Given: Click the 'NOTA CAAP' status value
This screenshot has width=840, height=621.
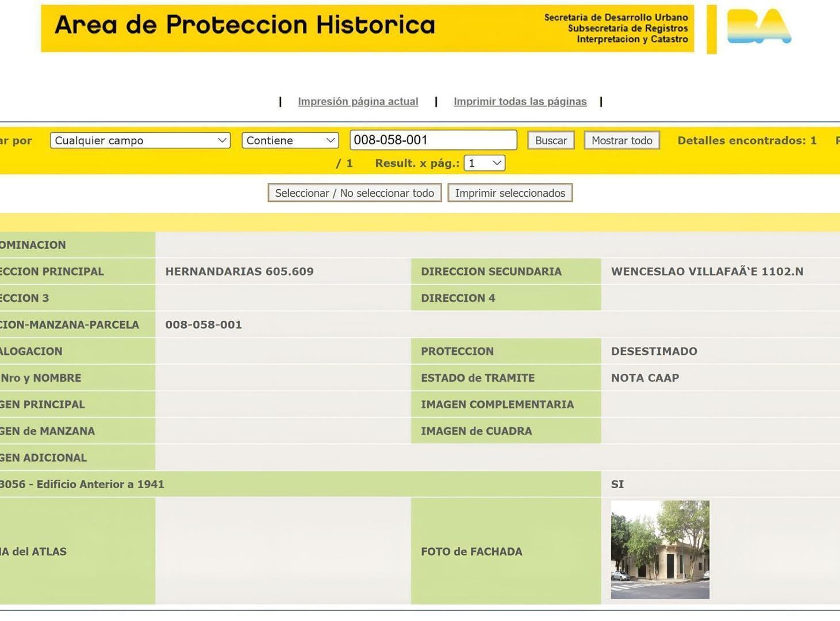Looking at the screenshot, I should click(645, 378).
